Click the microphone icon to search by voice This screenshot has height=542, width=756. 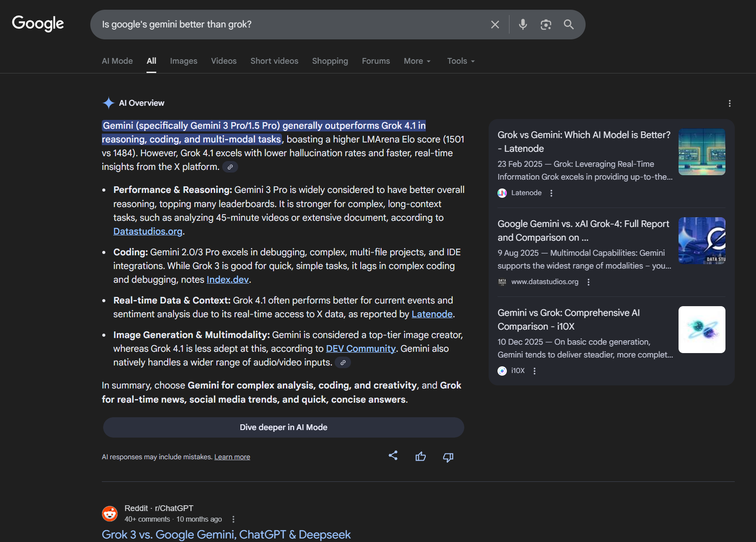tap(523, 24)
